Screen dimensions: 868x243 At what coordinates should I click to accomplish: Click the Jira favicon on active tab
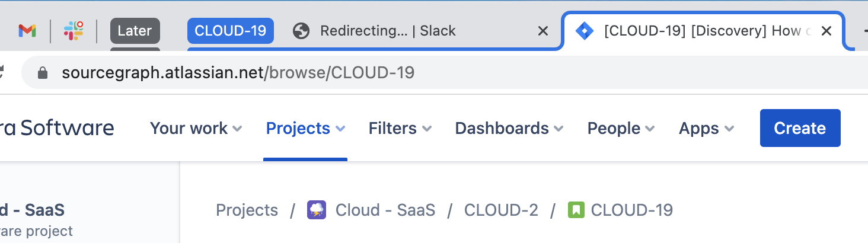pos(585,31)
